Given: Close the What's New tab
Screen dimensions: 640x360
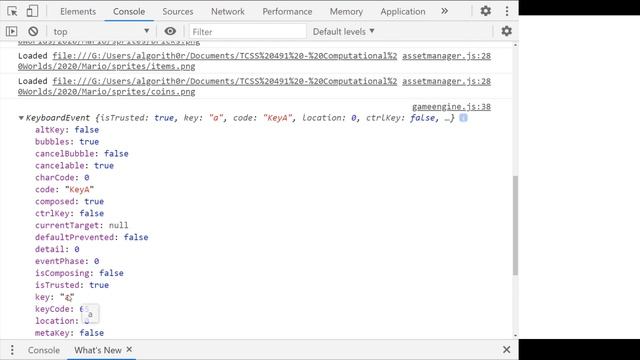Looking at the screenshot, I should (129, 349).
